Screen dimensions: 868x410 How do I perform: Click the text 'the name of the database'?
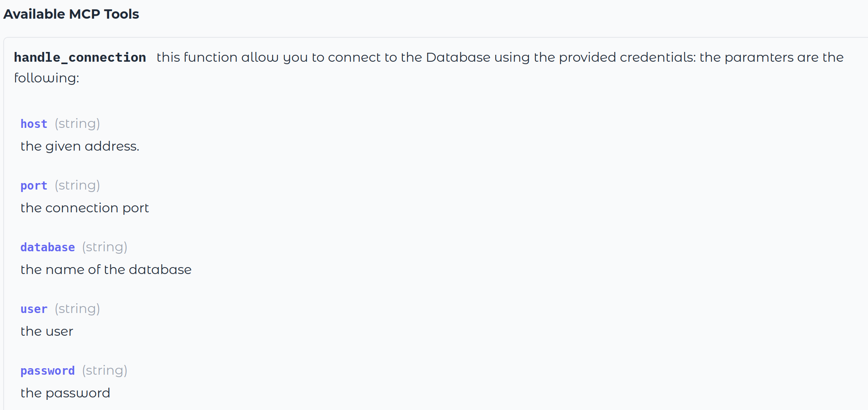pyautogui.click(x=106, y=270)
